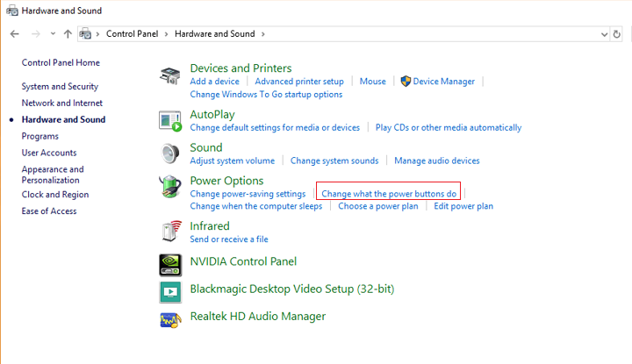
Task: Open System and Security in sidebar
Action: click(x=60, y=87)
